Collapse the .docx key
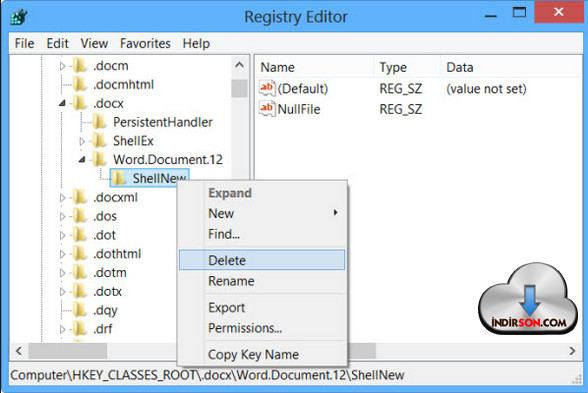This screenshot has width=588, height=393. (x=62, y=103)
